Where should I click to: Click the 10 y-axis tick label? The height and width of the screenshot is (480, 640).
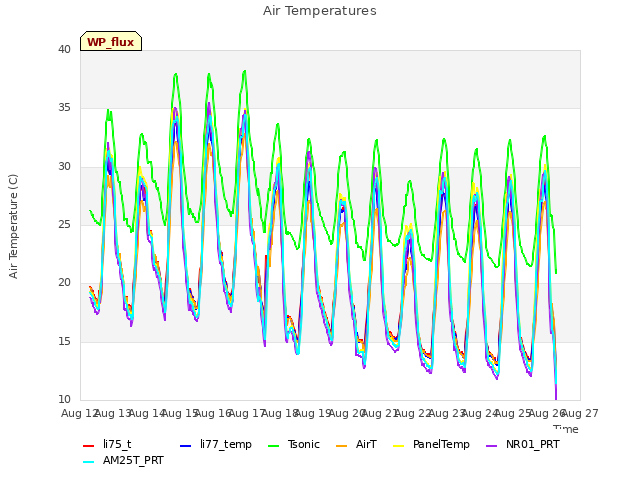(64, 399)
